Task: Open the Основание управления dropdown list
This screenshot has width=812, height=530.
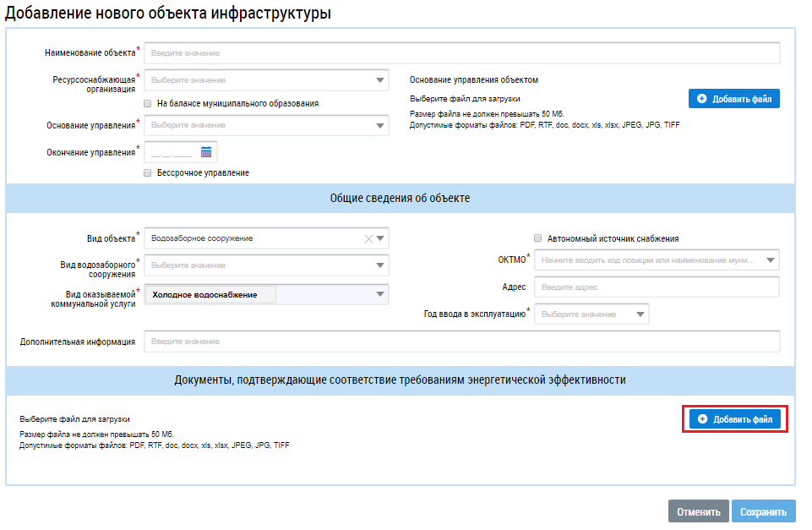Action: click(380, 126)
